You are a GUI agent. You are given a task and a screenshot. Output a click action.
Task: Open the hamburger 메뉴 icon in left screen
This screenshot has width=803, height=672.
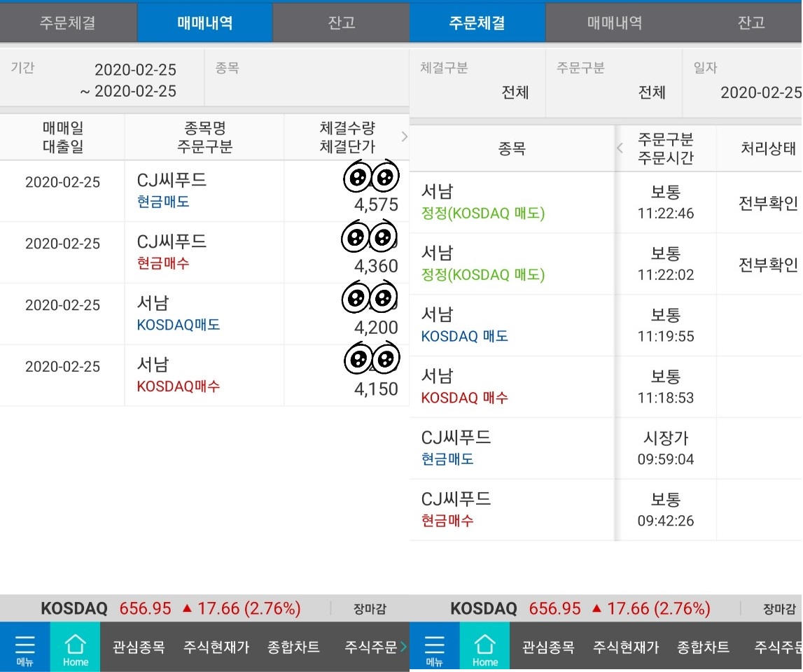(x=25, y=647)
